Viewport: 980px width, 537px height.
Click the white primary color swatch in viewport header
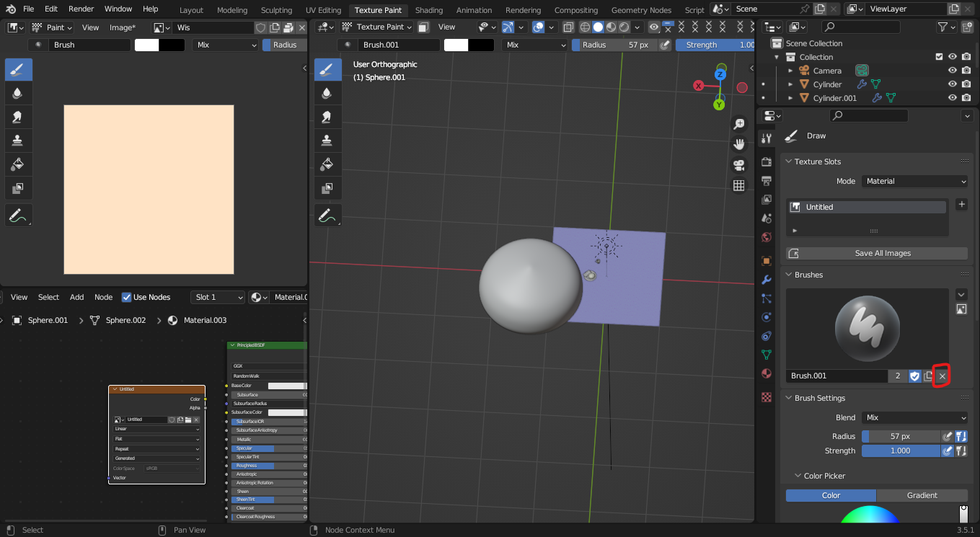pos(456,45)
